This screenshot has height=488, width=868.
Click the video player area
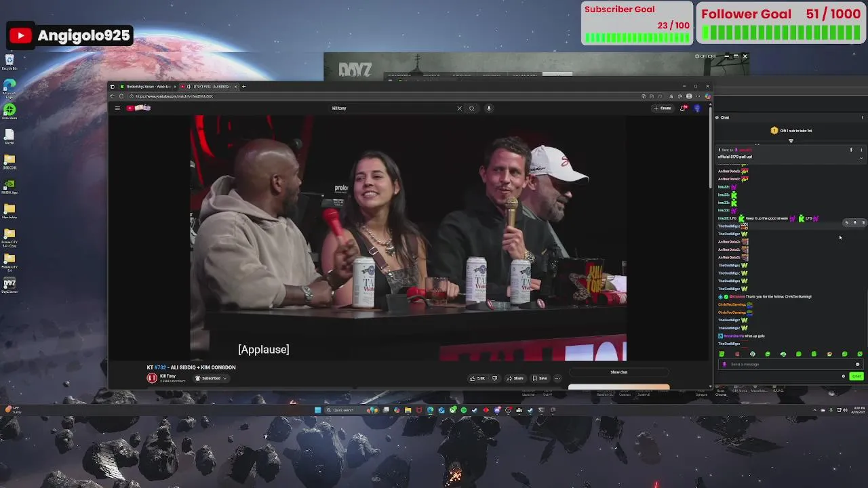coord(408,238)
